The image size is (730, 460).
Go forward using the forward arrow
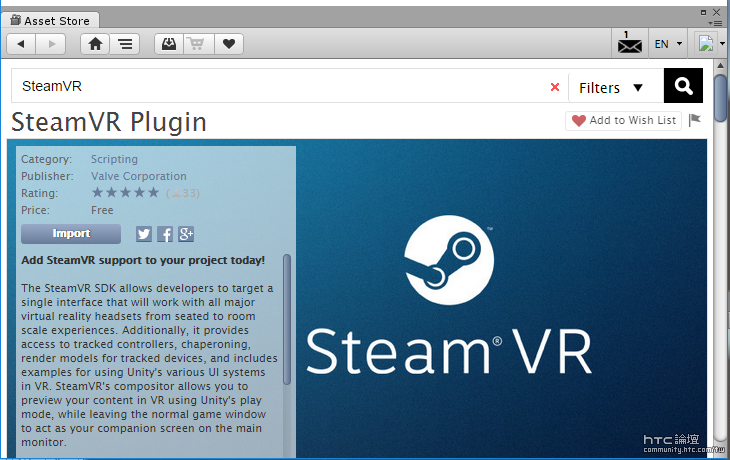tap(51, 44)
